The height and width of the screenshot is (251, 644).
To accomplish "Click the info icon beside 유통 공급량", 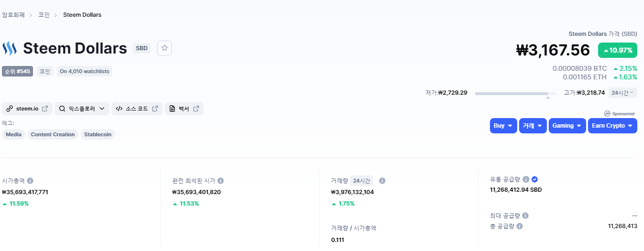I will 526,179.
